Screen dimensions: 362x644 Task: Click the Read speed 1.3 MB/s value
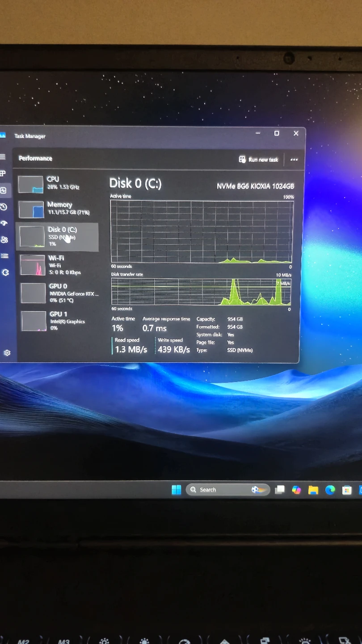coord(131,349)
